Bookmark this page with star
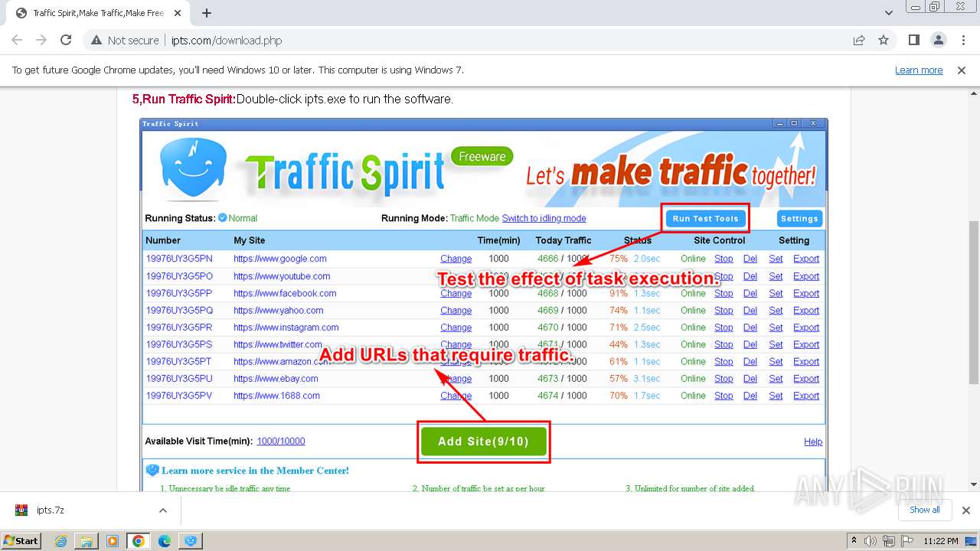This screenshot has height=551, width=980. tap(884, 41)
